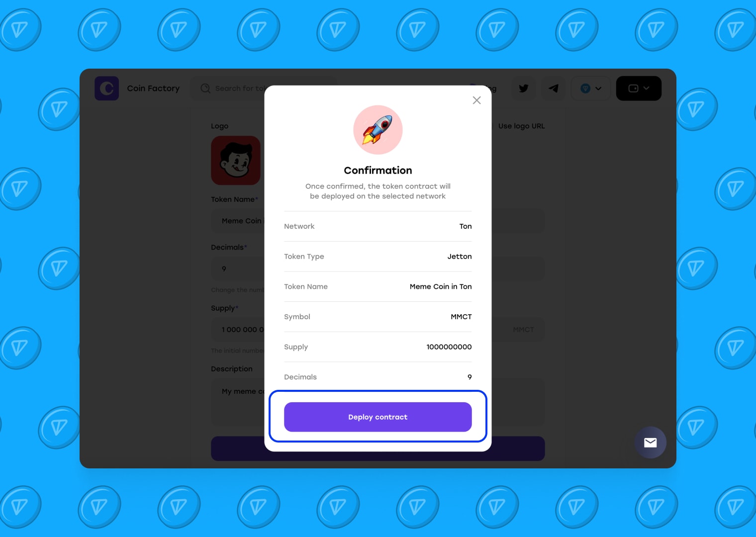Click the search magnifier icon
Viewport: 756px width, 537px height.
(x=205, y=89)
